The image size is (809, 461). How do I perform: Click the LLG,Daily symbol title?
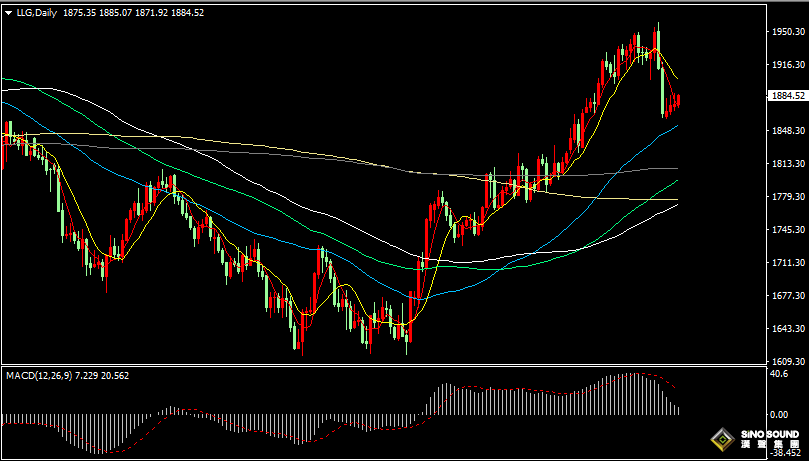click(x=36, y=13)
